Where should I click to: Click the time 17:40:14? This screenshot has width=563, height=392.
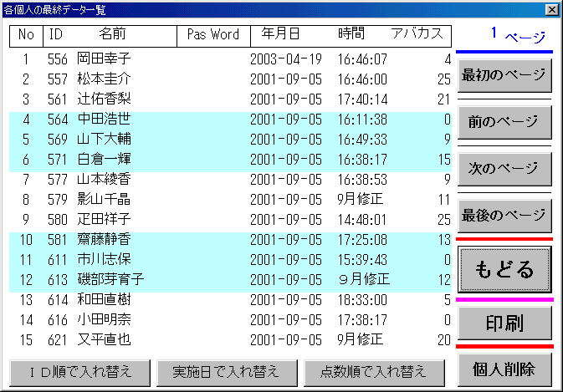tap(362, 99)
